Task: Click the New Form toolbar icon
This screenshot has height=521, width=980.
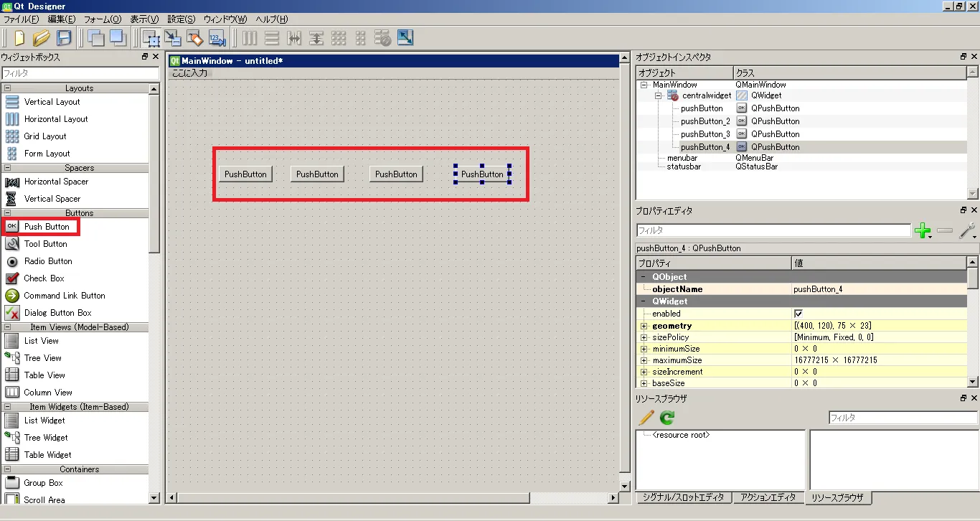Action: point(19,38)
